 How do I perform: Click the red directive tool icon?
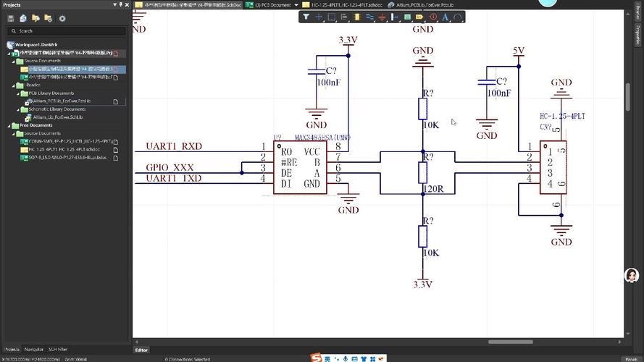[432, 17]
